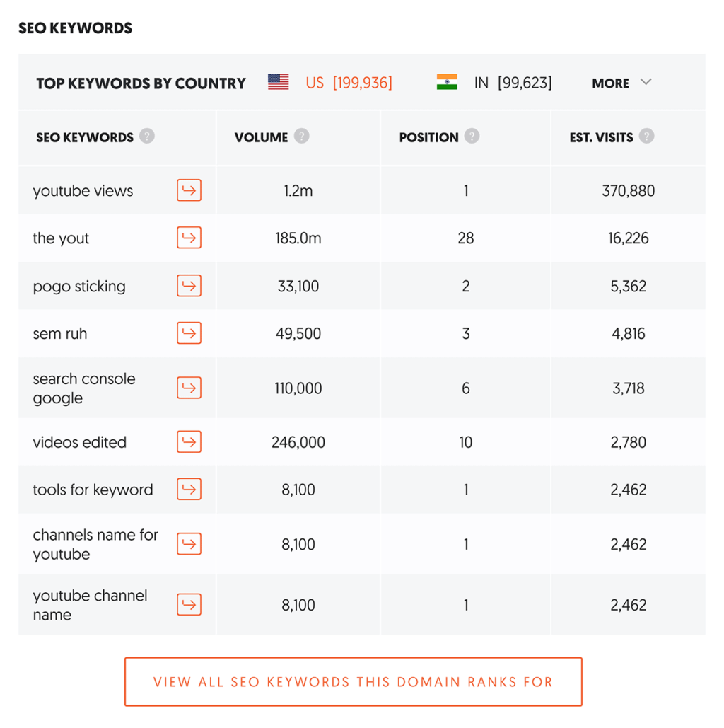724x728 pixels.
Task: Click the Est. Visits column header
Action: pyautogui.click(x=601, y=137)
